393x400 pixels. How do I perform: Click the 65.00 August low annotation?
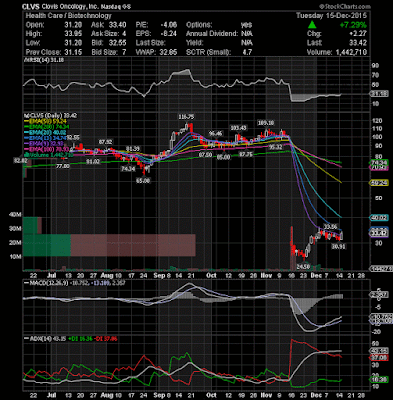[x=143, y=181]
